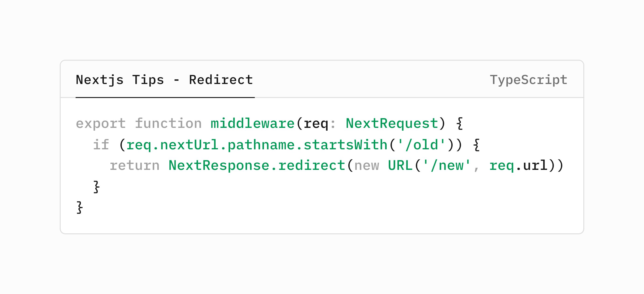Click the "if" keyword
The width and height of the screenshot is (644, 294).
[x=101, y=145]
